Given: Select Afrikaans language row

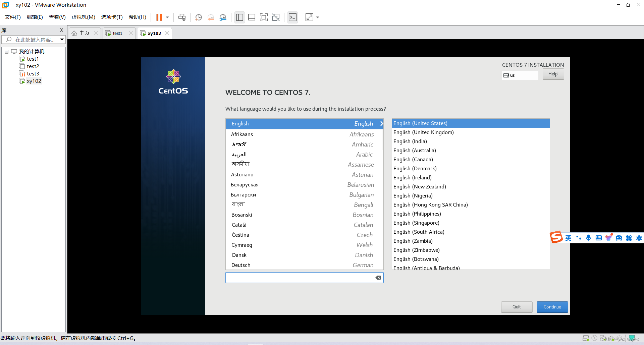Looking at the screenshot, I should [304, 134].
